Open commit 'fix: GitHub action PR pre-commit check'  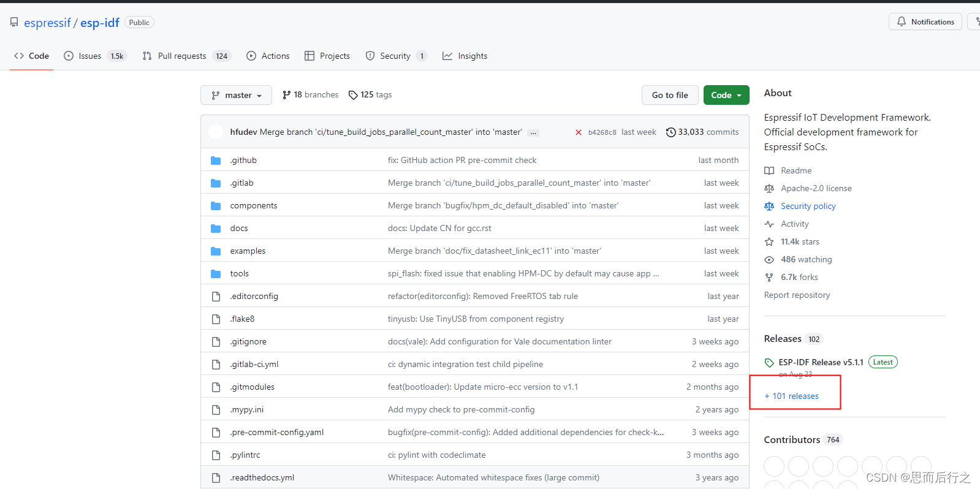pos(462,161)
